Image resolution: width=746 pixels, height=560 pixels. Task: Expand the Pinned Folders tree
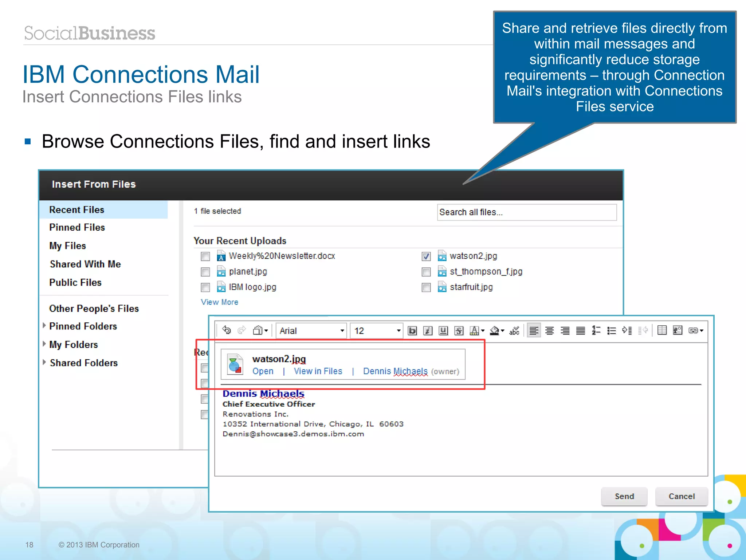(44, 326)
